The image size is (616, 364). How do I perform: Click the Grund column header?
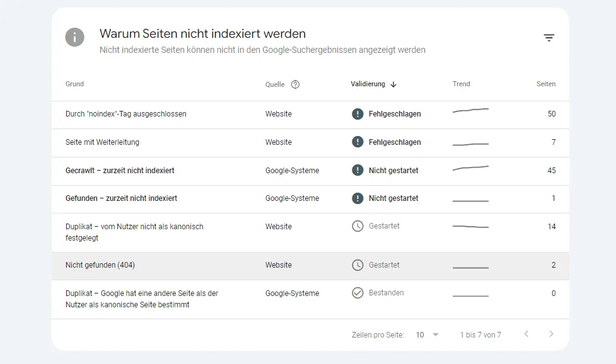(74, 84)
